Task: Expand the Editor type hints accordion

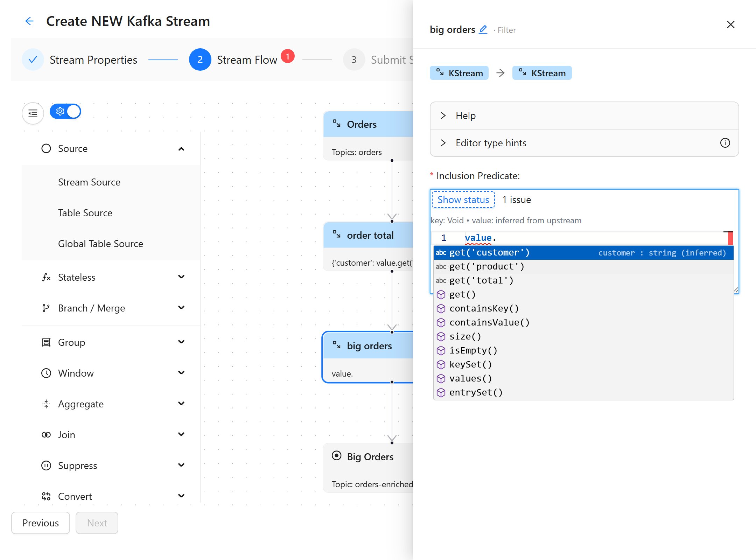Action: tap(584, 143)
